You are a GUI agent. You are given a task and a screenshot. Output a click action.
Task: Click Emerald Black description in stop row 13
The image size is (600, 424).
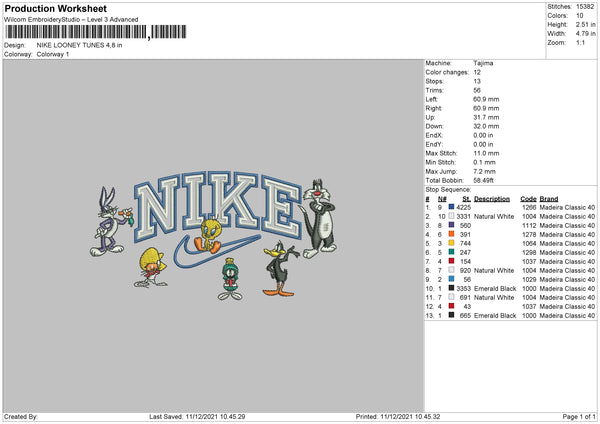click(x=495, y=316)
